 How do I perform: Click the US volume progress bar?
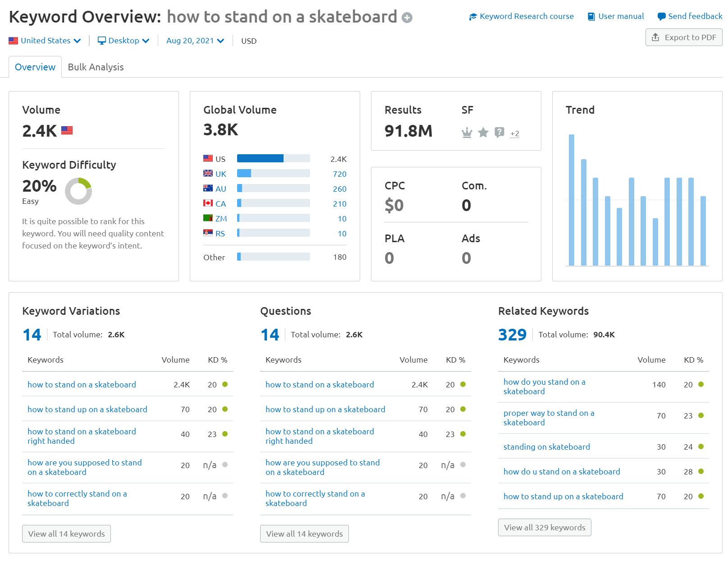(x=274, y=158)
